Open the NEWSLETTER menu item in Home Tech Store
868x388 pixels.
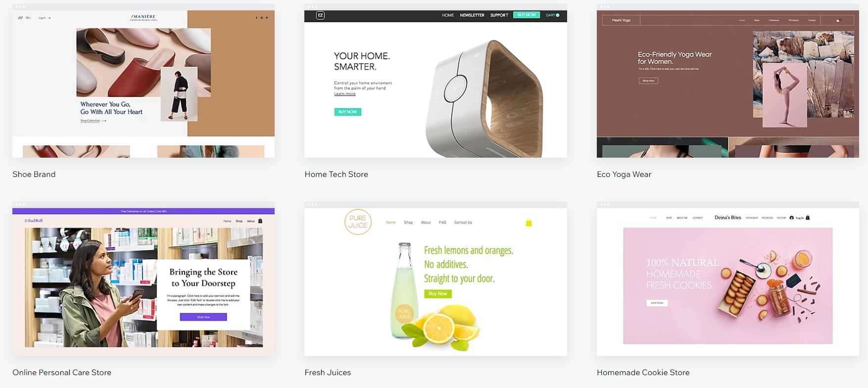point(472,15)
